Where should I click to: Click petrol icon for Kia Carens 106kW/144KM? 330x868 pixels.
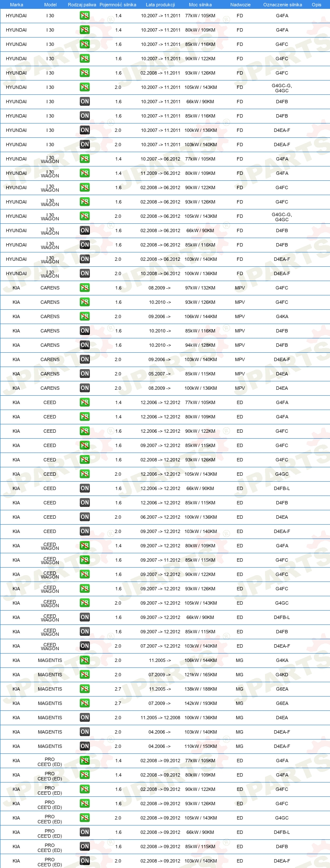tap(84, 316)
